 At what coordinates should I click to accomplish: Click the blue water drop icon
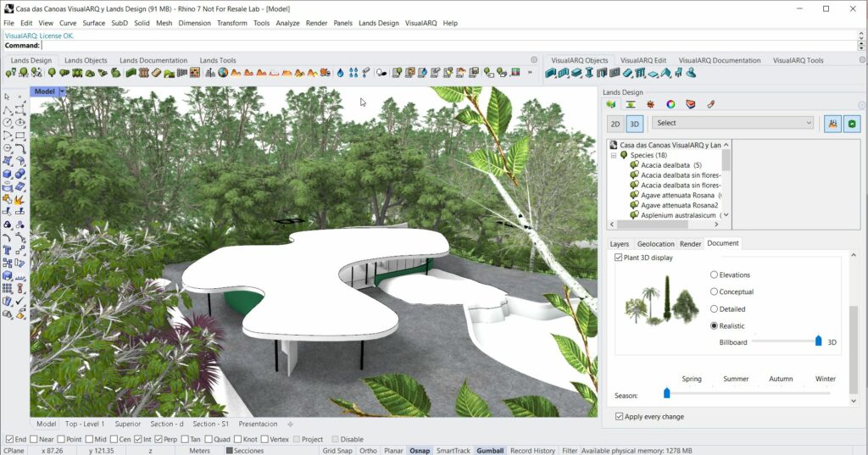[340, 73]
